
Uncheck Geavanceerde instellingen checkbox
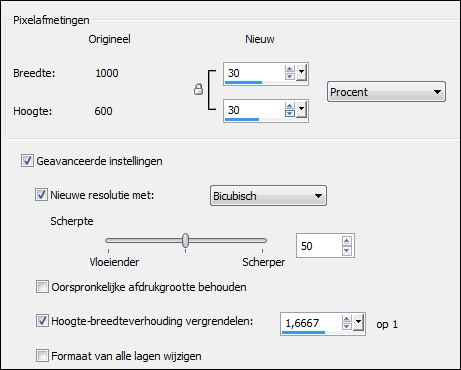pyautogui.click(x=27, y=161)
